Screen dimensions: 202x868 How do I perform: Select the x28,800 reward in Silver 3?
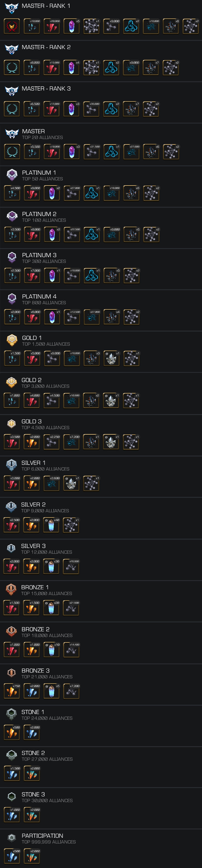point(71,567)
